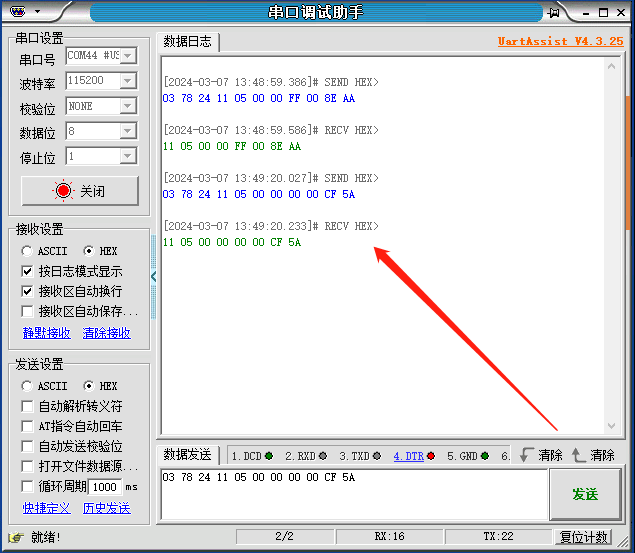Click the 13:48:59.386 SEND HEX timestamp
Screen dimensions: 635x553
[271, 82]
